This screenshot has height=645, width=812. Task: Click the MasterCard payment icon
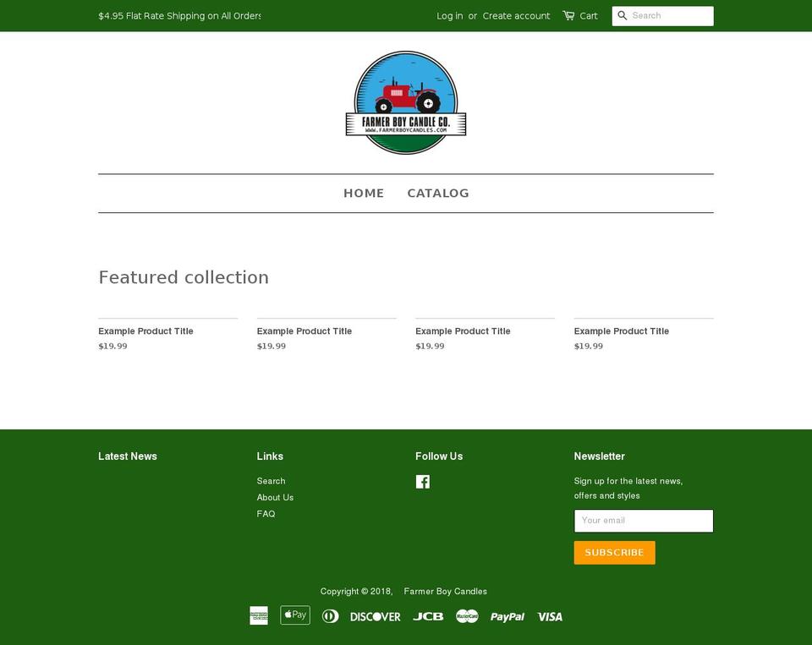pyautogui.click(x=467, y=616)
